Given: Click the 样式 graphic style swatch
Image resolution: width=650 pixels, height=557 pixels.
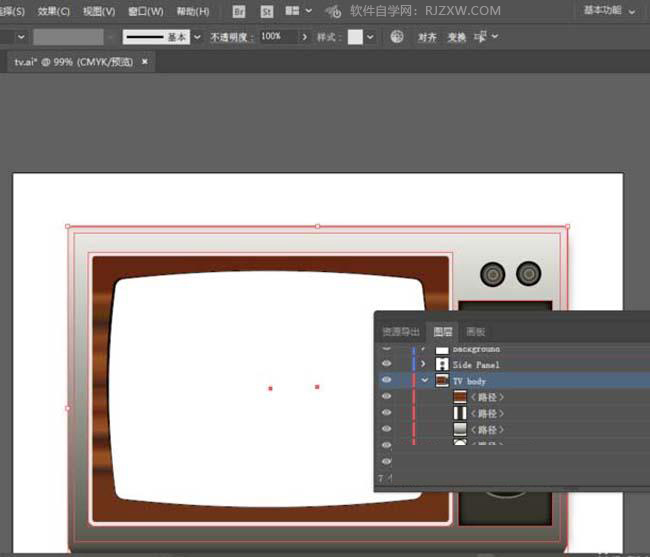Looking at the screenshot, I should click(x=355, y=37).
